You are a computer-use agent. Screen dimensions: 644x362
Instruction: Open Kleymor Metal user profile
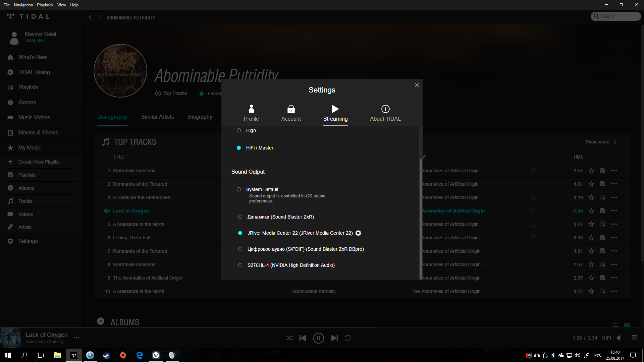pos(34,37)
